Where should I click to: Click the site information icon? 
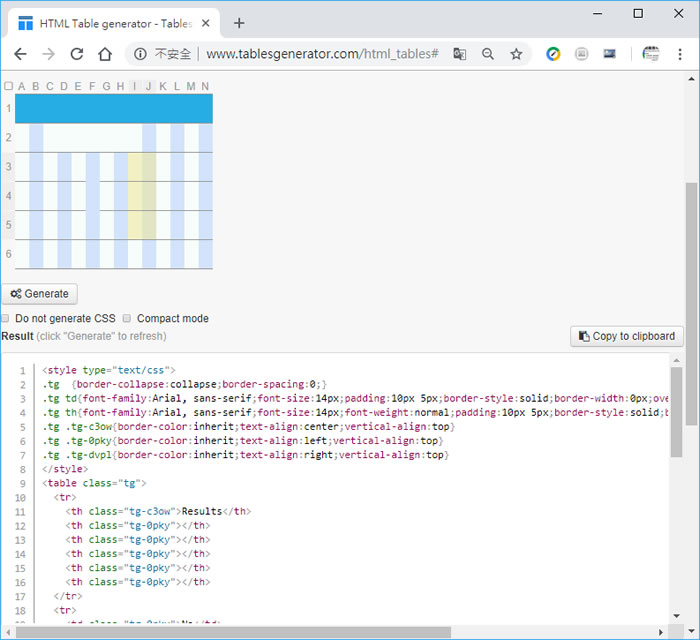[140, 54]
